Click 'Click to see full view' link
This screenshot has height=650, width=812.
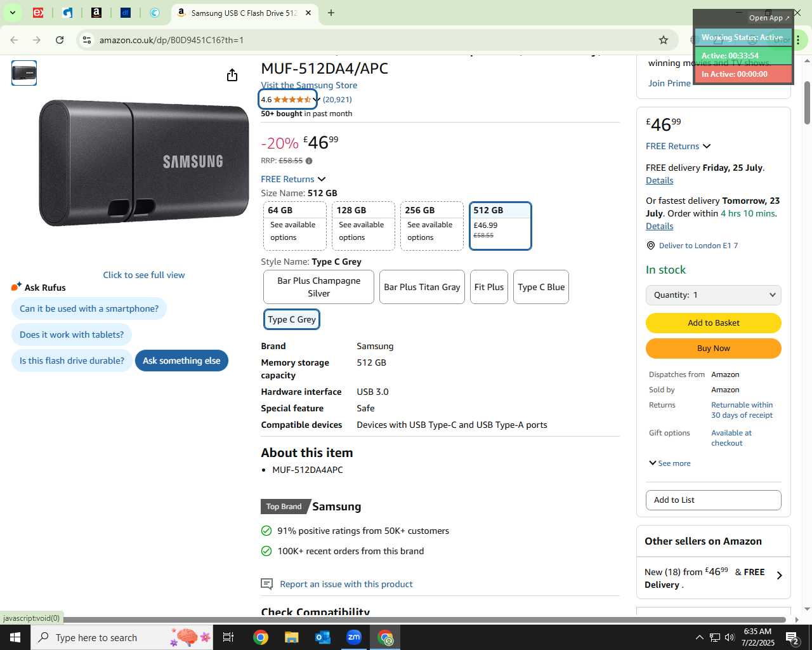(x=144, y=275)
